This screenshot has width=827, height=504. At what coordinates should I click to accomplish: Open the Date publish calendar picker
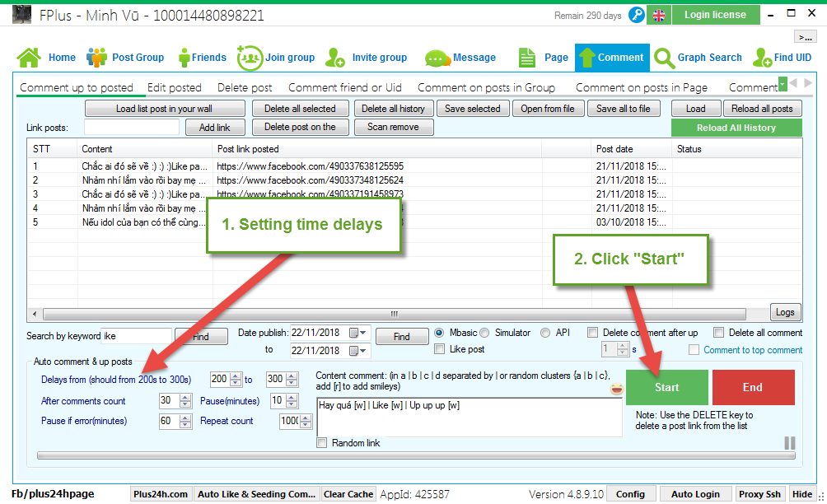pos(358,333)
